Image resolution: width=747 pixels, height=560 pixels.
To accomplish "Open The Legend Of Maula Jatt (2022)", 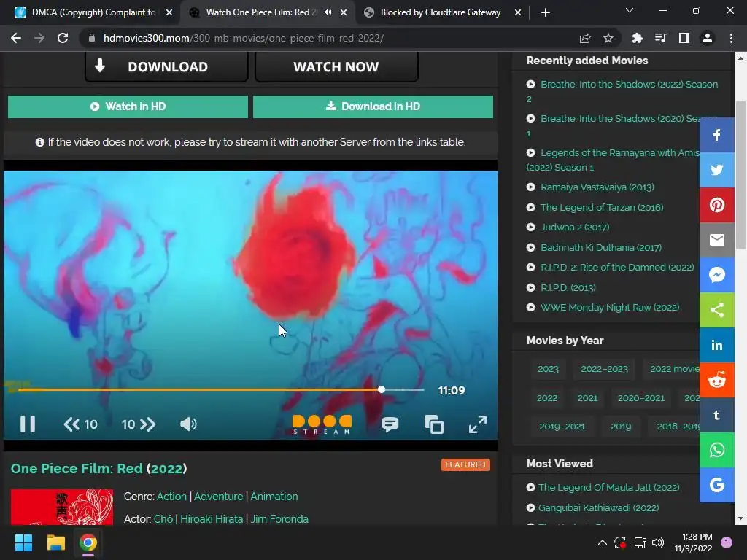I will pos(609,488).
